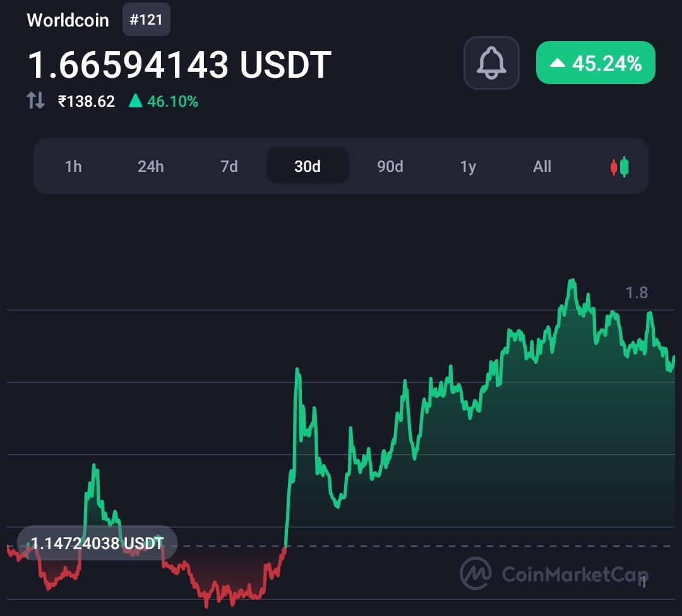
Task: Tap the 1.8 axis label
Action: pyautogui.click(x=637, y=293)
